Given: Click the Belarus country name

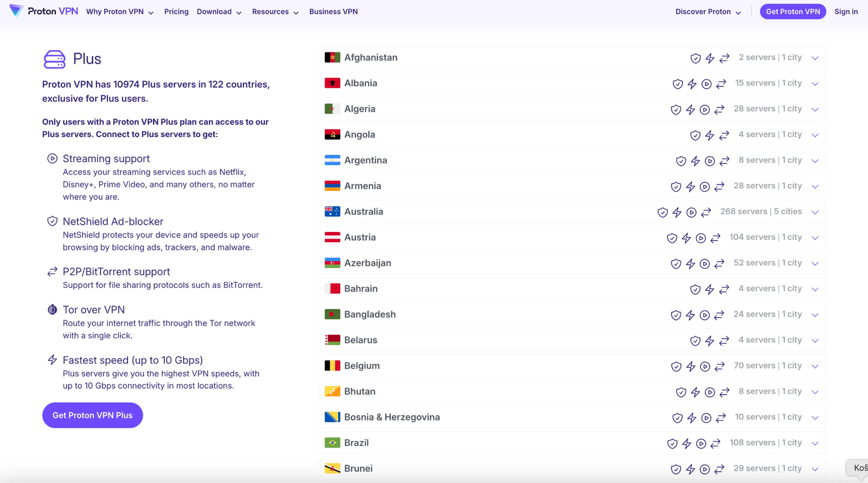Looking at the screenshot, I should (x=361, y=340).
